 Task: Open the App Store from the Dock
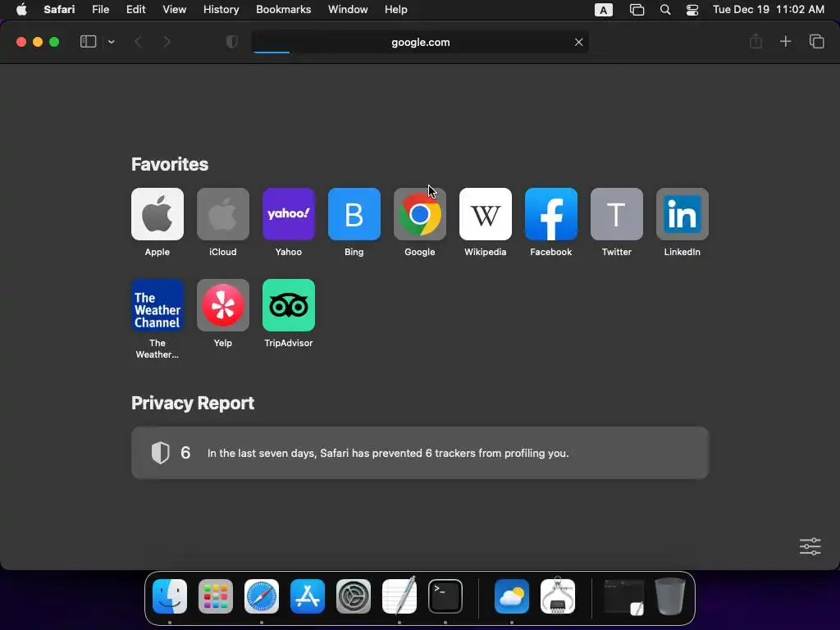click(x=308, y=596)
